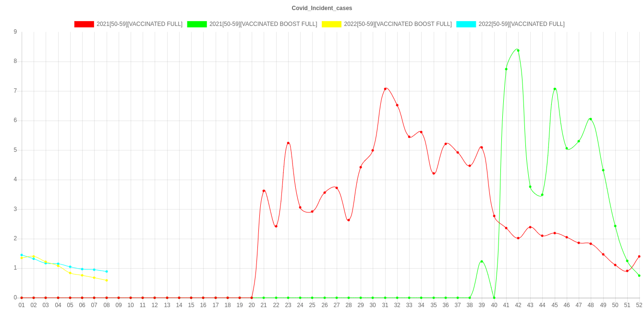644x322 pixels.
Task: Click the red 2021 VACCINATED FULL legend swatch
Action: [x=84, y=24]
